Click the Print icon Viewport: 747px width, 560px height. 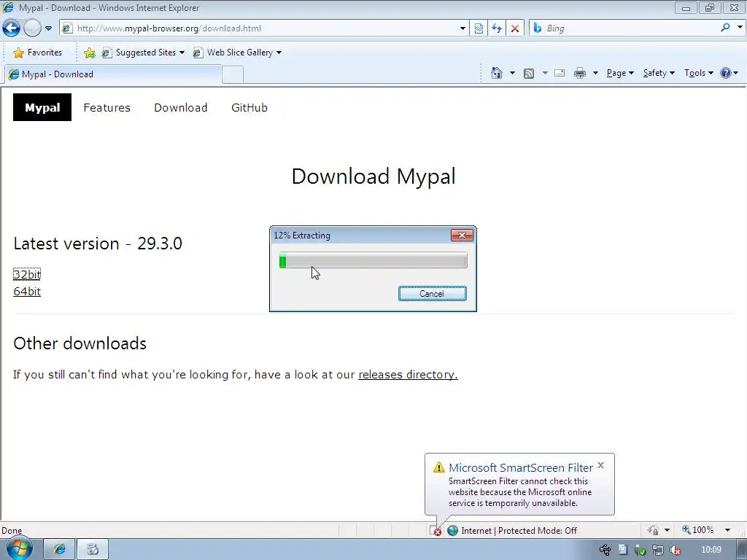pos(580,74)
